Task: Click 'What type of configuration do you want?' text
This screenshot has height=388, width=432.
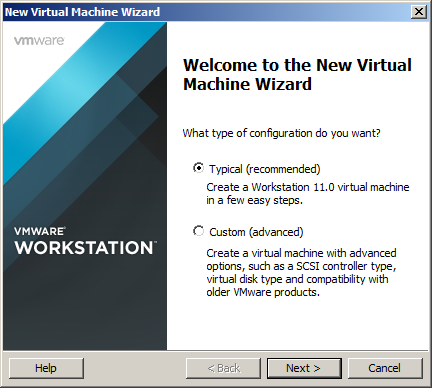Action: coord(281,133)
